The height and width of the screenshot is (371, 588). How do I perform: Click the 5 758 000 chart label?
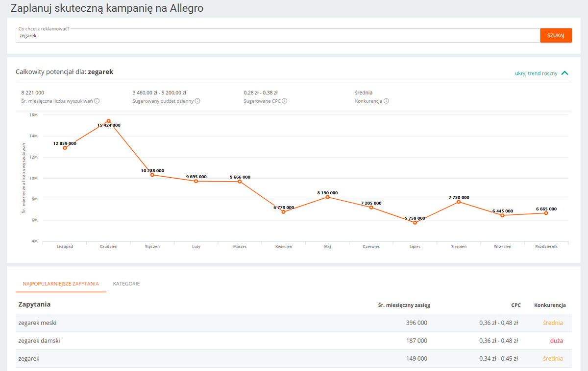pos(415,218)
